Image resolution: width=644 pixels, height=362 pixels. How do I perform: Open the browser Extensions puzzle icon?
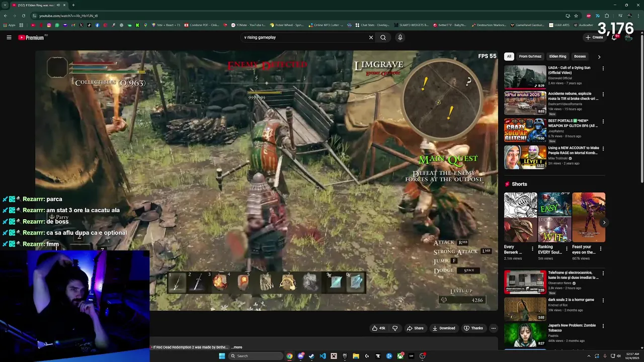pos(607,16)
